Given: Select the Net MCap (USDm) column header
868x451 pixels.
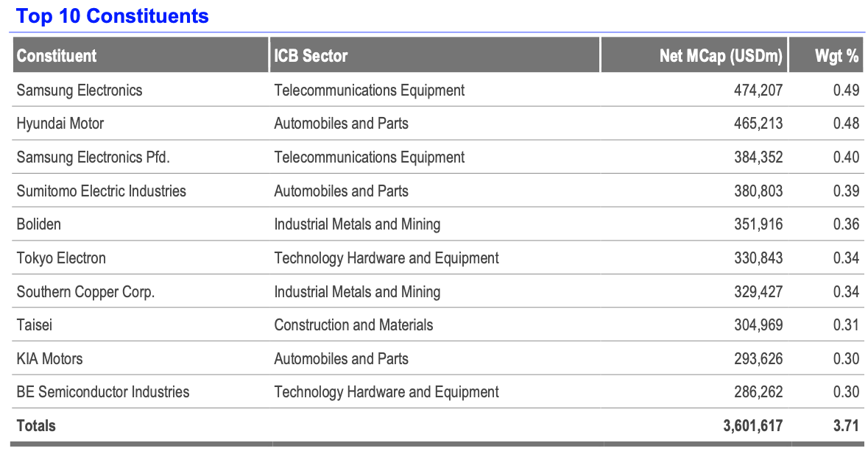Looking at the screenshot, I should coord(720,56).
